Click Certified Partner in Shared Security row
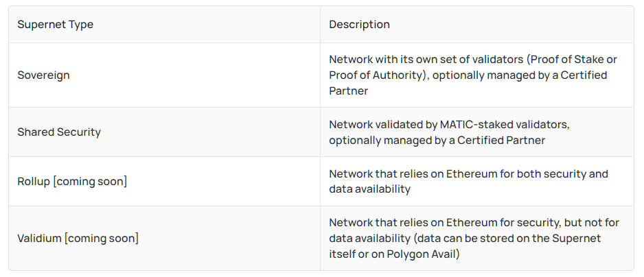The width and height of the screenshot is (644, 277). point(501,141)
